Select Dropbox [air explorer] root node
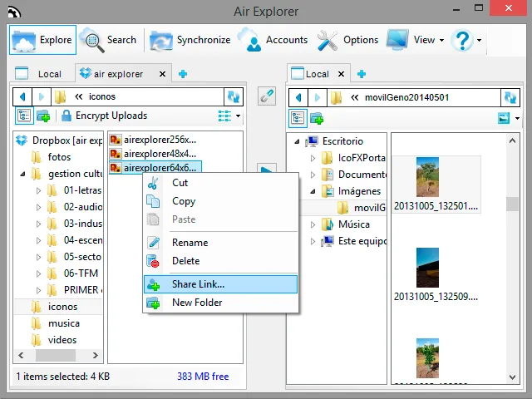532x399 pixels. [x=59, y=140]
